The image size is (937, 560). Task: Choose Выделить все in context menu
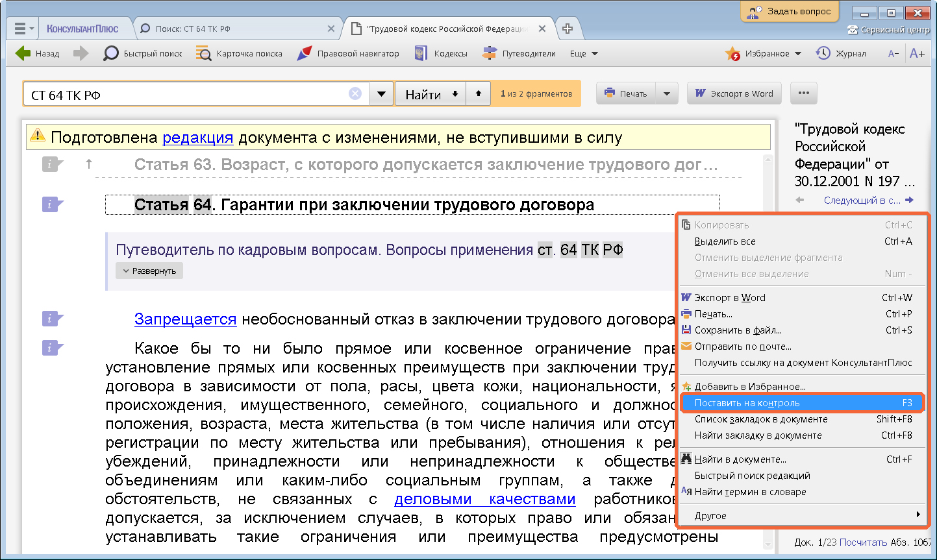coord(802,241)
